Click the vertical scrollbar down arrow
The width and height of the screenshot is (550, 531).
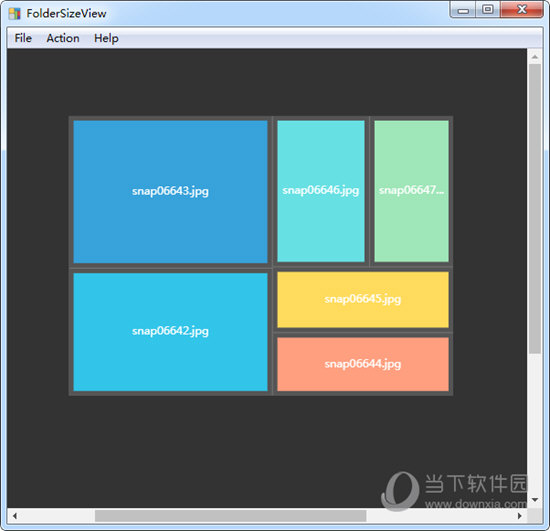pos(535,500)
